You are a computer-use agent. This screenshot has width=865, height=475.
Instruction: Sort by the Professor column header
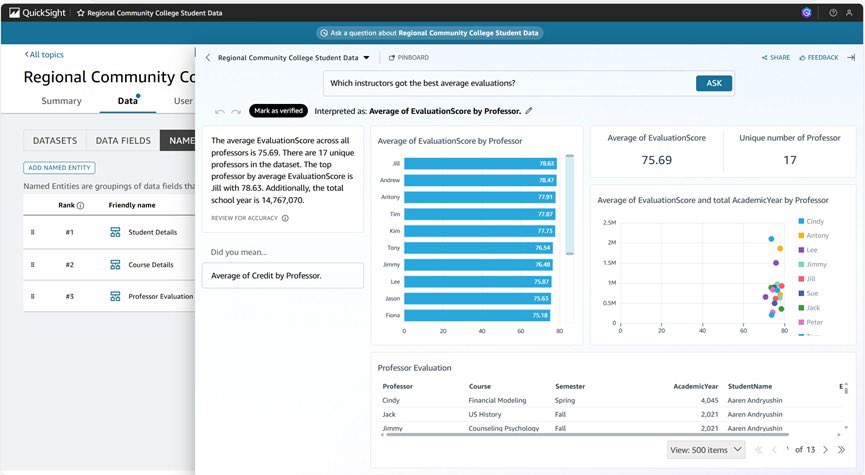pos(398,386)
